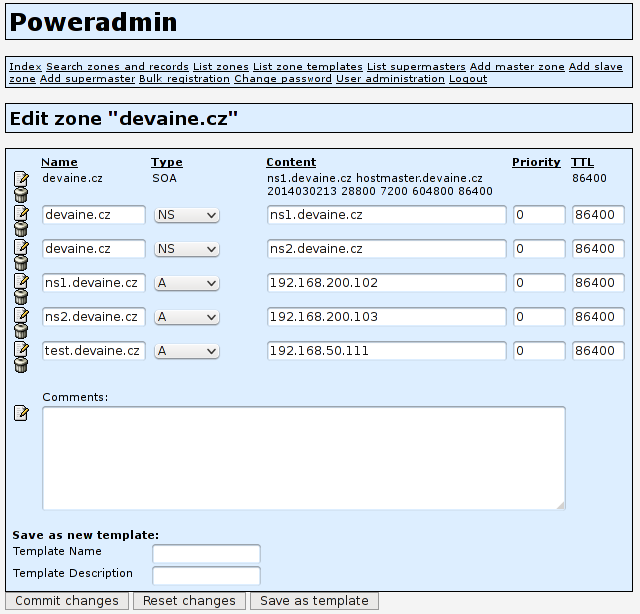The image size is (640, 614).
Task: Open the type dropdown for ns2.devaine.cz NS record
Action: [187, 249]
